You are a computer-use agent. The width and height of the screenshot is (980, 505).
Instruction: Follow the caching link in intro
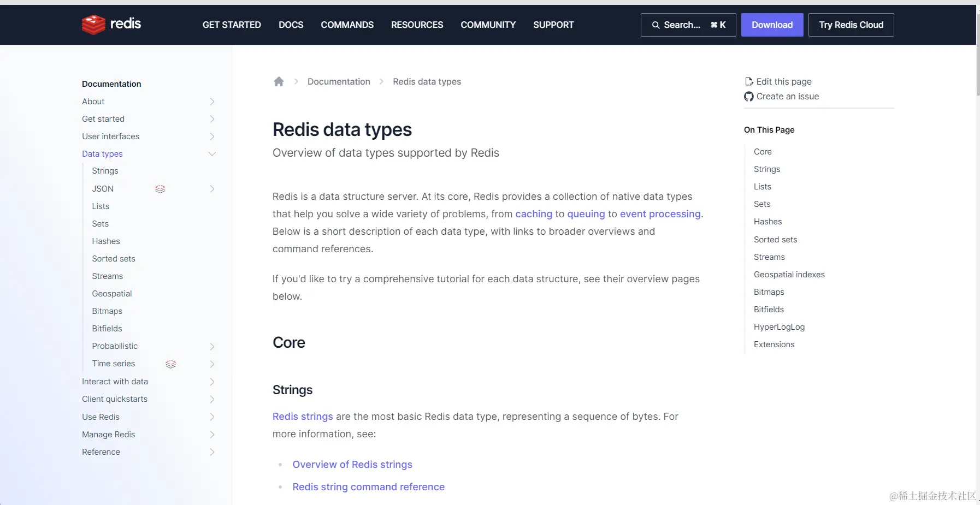pyautogui.click(x=534, y=214)
